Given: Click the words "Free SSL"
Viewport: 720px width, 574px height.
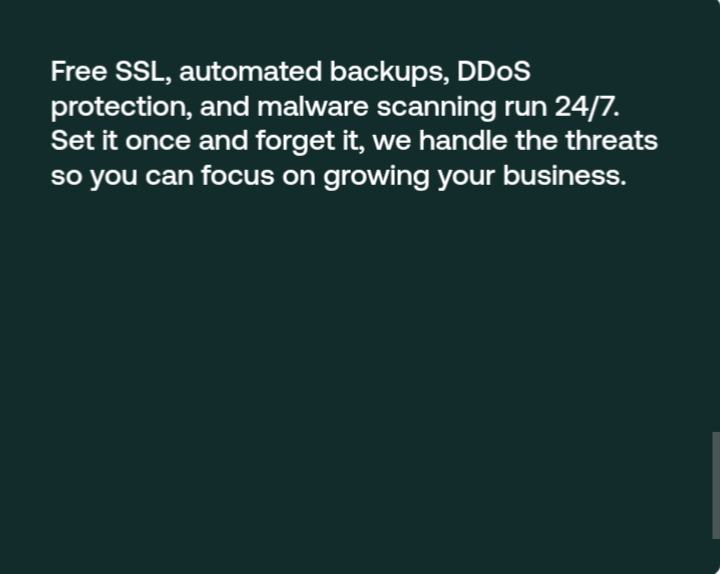Looking at the screenshot, I should [104, 72].
